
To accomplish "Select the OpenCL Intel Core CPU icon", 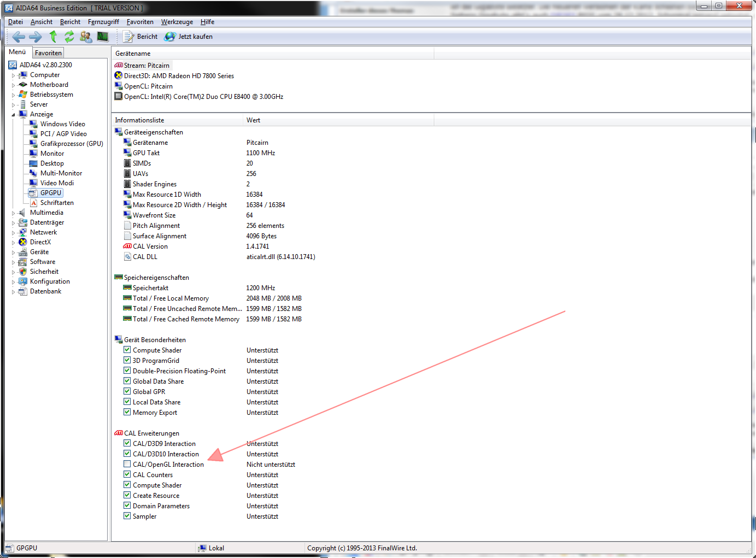I will click(x=119, y=96).
